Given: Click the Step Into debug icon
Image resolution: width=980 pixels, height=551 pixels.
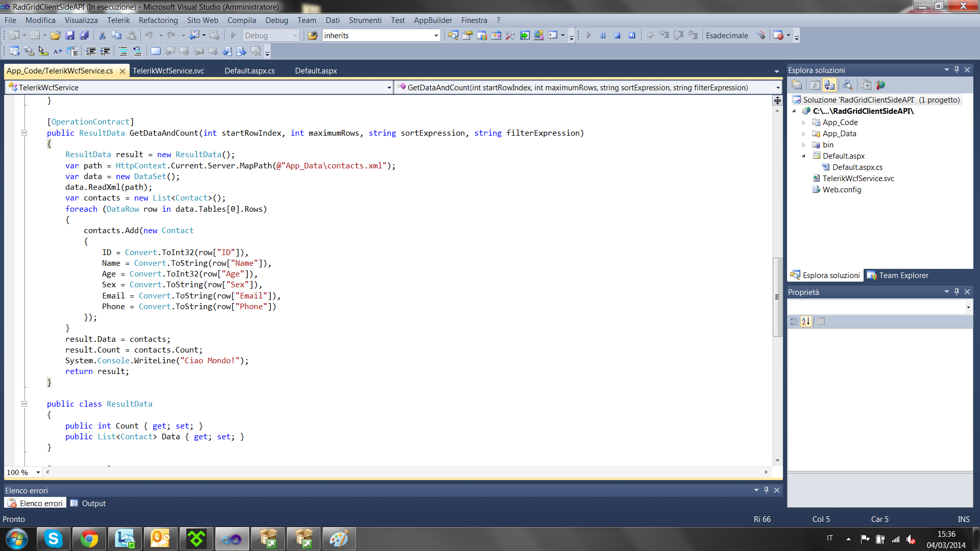Looking at the screenshot, I should [x=664, y=35].
